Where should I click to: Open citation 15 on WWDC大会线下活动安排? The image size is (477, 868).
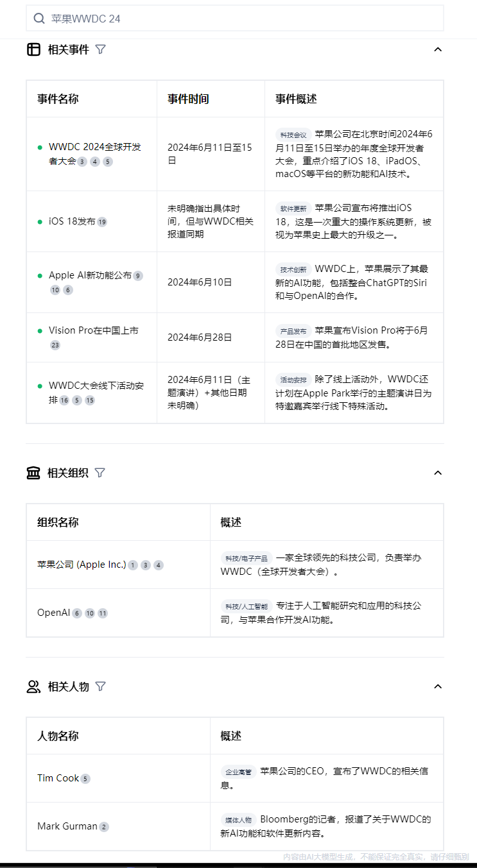point(90,400)
